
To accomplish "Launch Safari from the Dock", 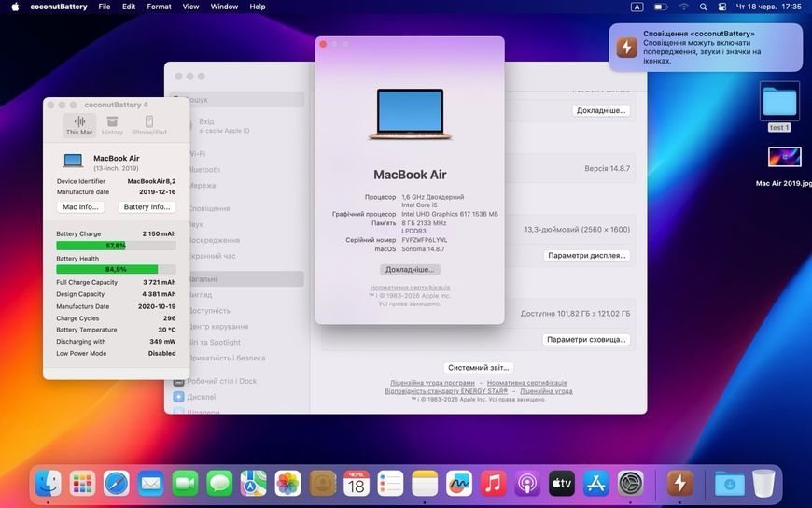I will [x=117, y=483].
